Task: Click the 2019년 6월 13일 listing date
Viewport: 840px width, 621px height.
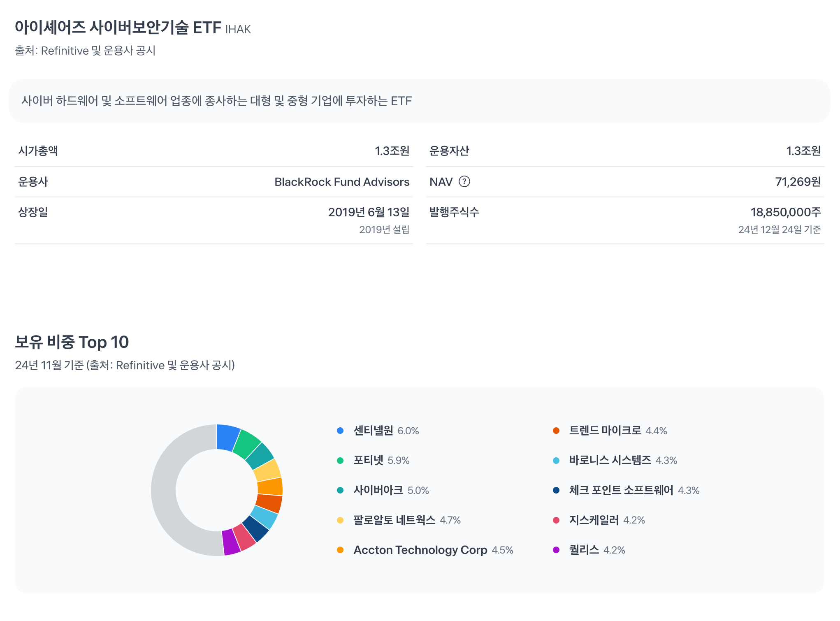Action: point(369,212)
